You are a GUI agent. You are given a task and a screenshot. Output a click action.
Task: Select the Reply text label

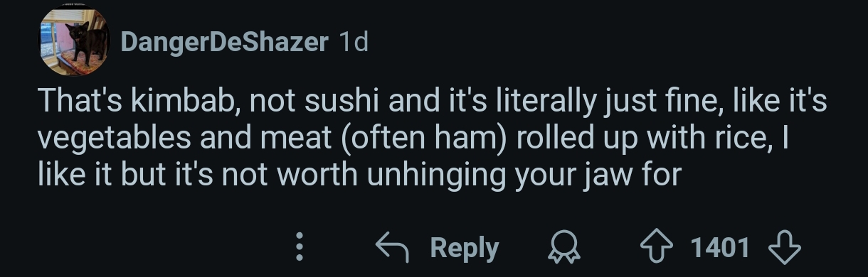pyautogui.click(x=465, y=248)
